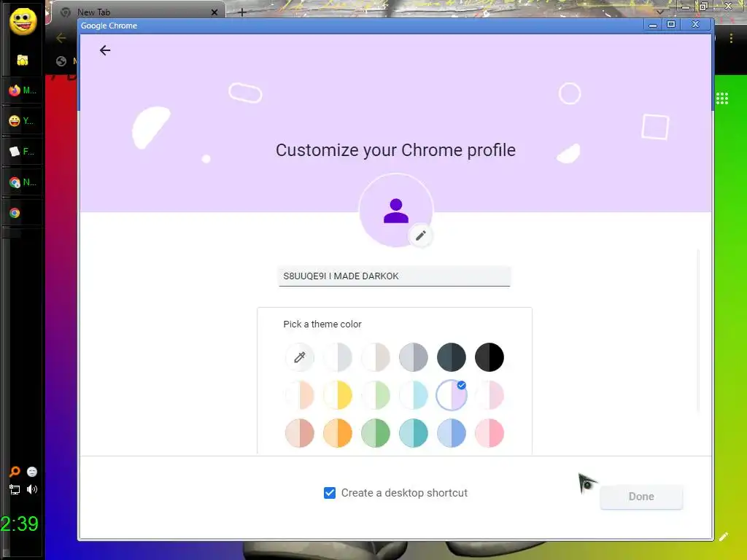747x560 pixels.
Task: Open the tab search chevron in background Chrome
Action: (660, 12)
